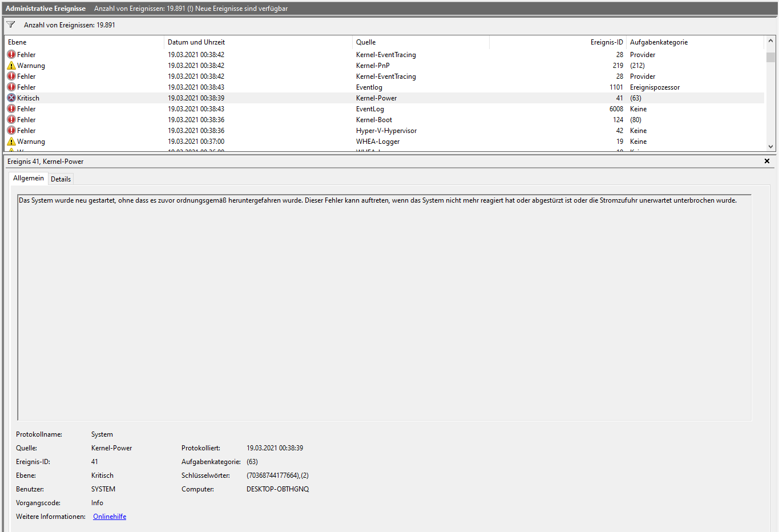
Task: Click the Administrative Ereignisse title
Action: (x=46, y=9)
